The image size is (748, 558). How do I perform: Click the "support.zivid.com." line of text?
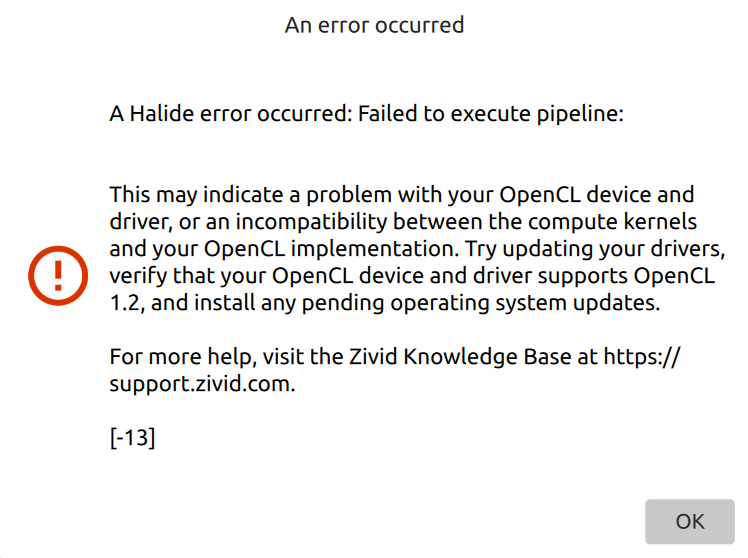[203, 384]
